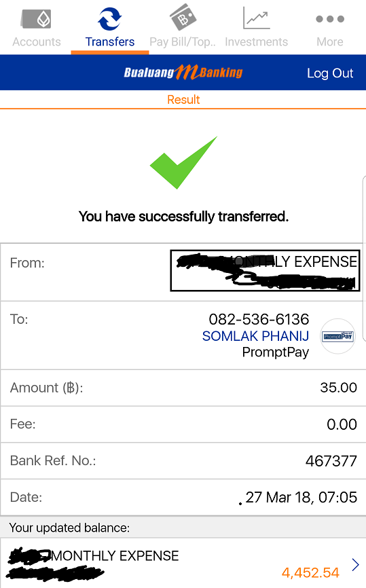The height and width of the screenshot is (588, 366).
Task: Open the Investments chart icon
Action: (256, 18)
